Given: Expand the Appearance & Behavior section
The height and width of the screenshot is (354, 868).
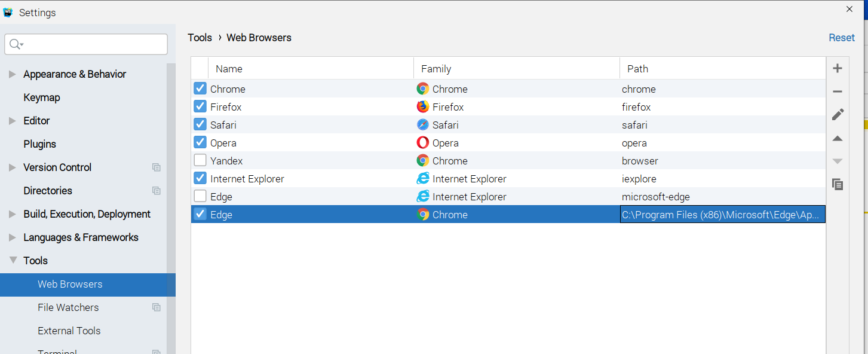Looking at the screenshot, I should click(13, 74).
